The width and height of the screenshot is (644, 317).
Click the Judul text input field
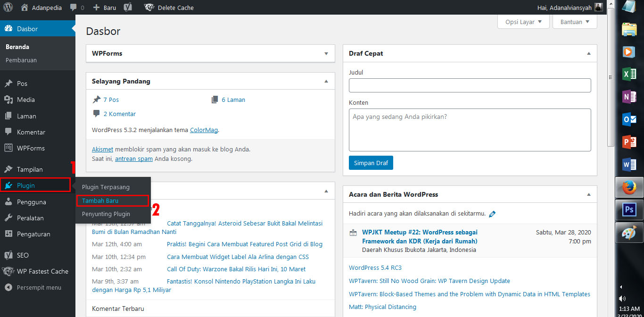click(x=470, y=85)
